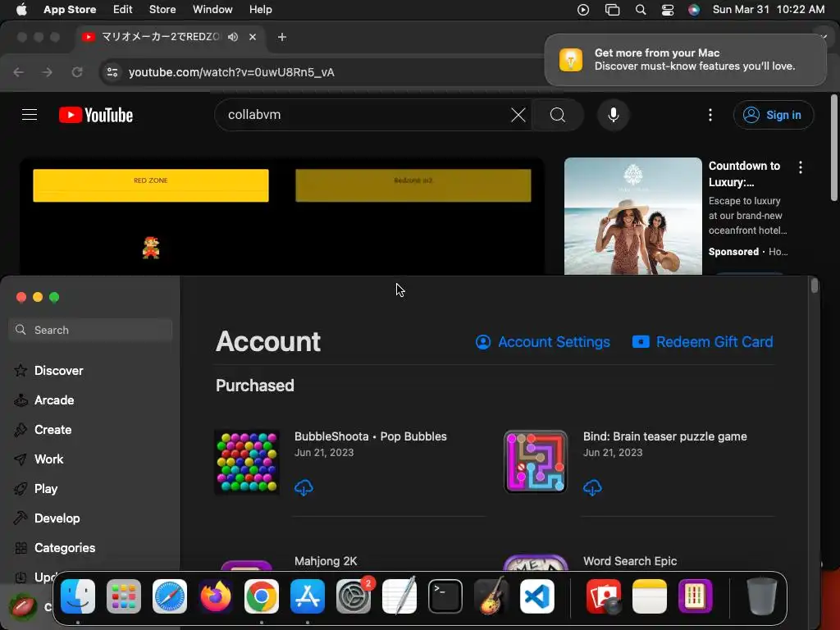Open Account Settings link
The image size is (840, 630).
coord(543,342)
